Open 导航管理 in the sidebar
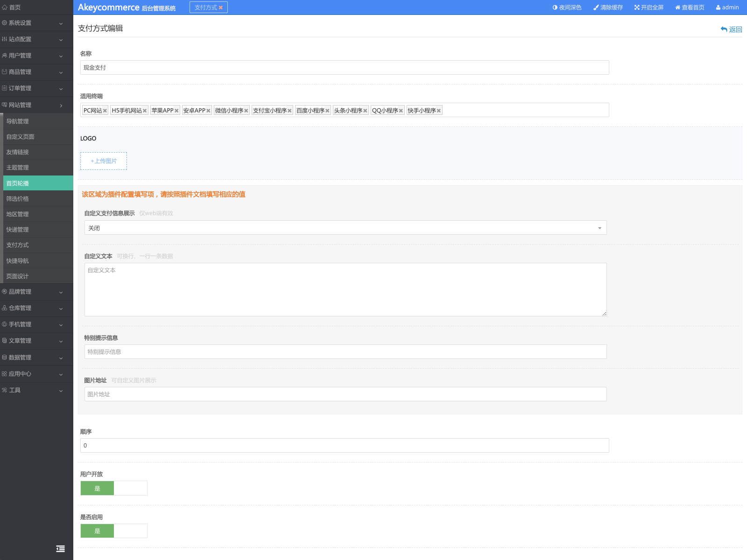The width and height of the screenshot is (747, 560). pos(38,121)
